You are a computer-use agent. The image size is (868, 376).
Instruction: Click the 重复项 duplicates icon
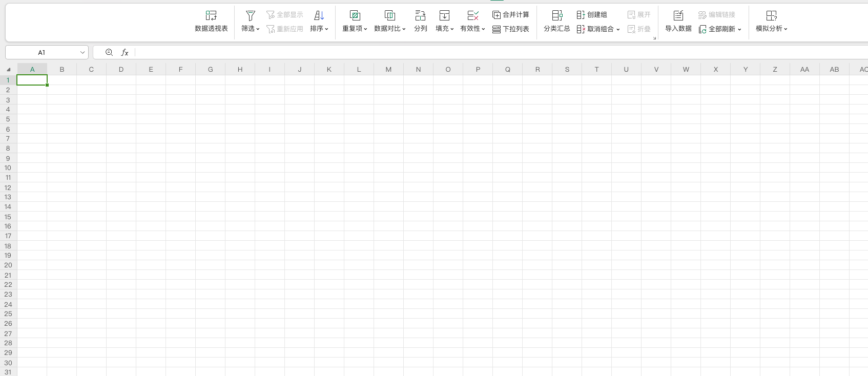coord(355,15)
